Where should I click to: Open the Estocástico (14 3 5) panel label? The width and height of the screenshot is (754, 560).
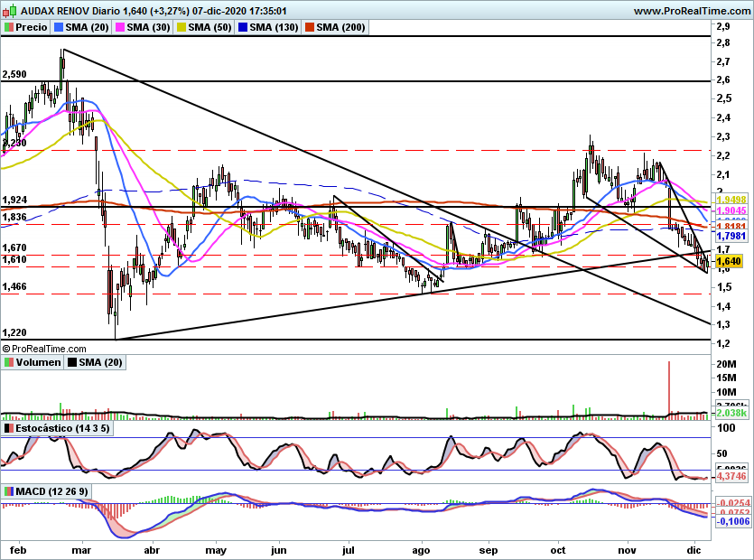pos(57,428)
